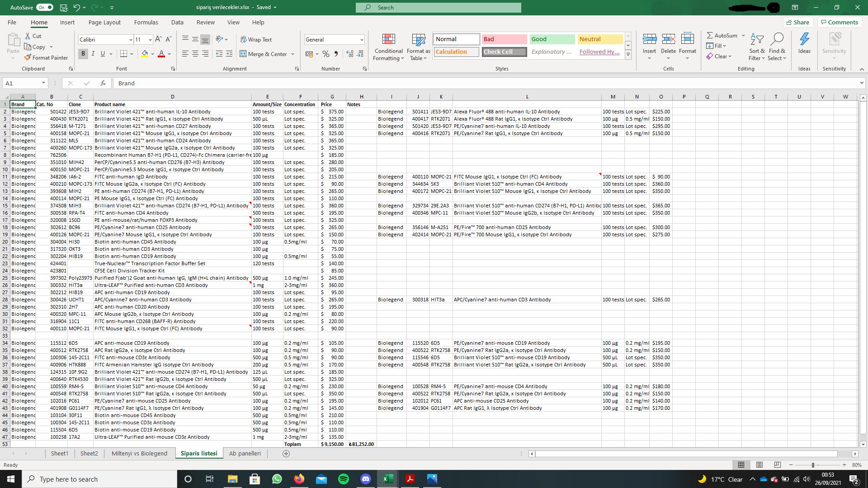
Task: Toggle Bold formatting button
Action: [83, 54]
